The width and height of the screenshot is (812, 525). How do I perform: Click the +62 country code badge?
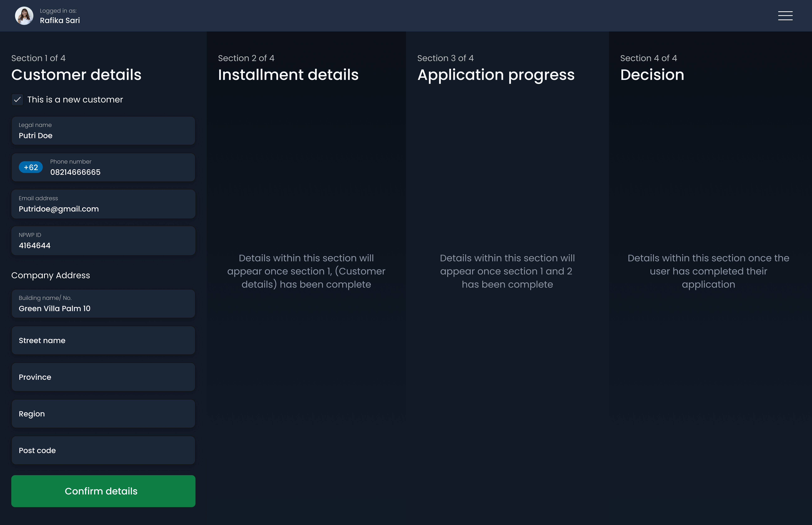31,167
